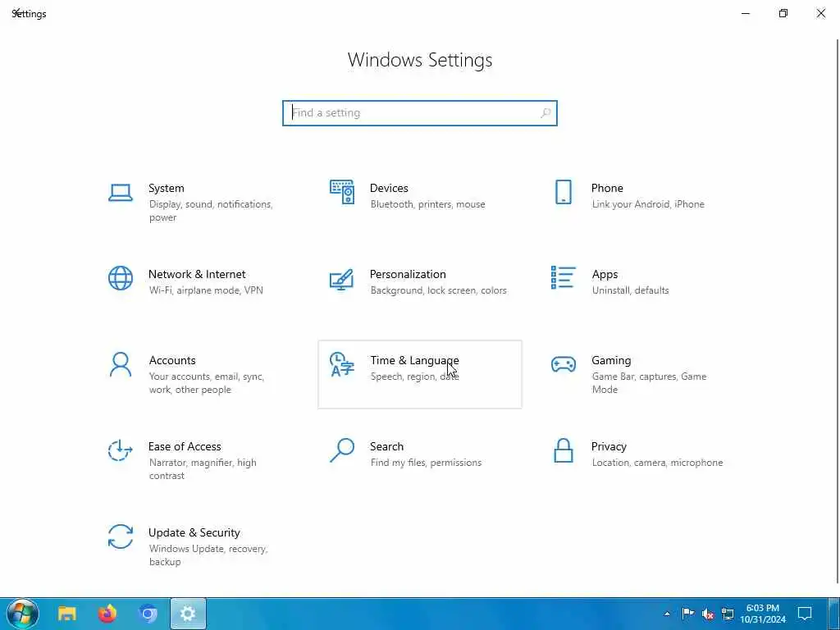The image size is (840, 630).
Task: Open the System laptop icon
Action: pyautogui.click(x=121, y=193)
